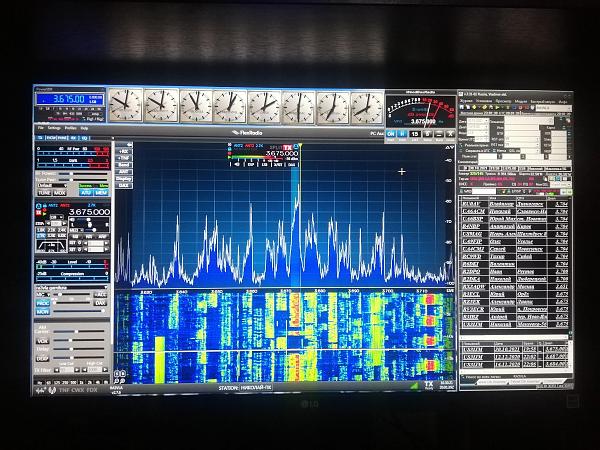Screen dimensions: 600x450
Task: Click the TUNE button in the transmit panel
Action: (44, 192)
